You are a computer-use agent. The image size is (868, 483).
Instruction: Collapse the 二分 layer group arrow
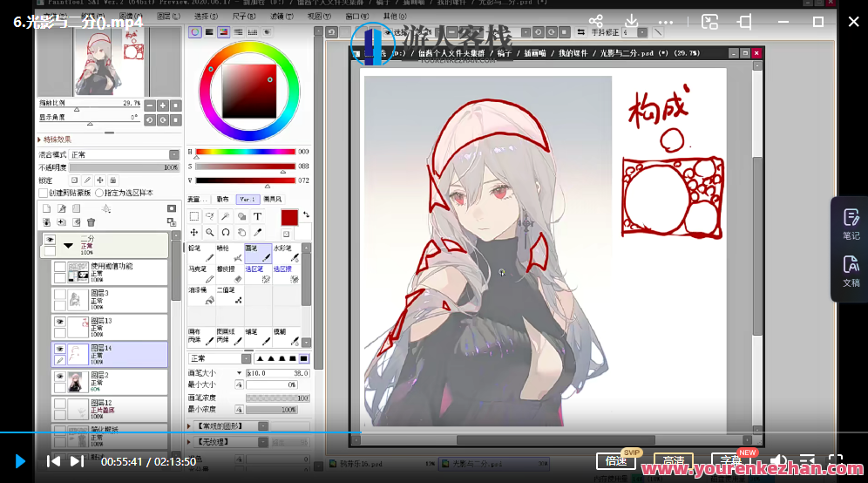click(68, 245)
